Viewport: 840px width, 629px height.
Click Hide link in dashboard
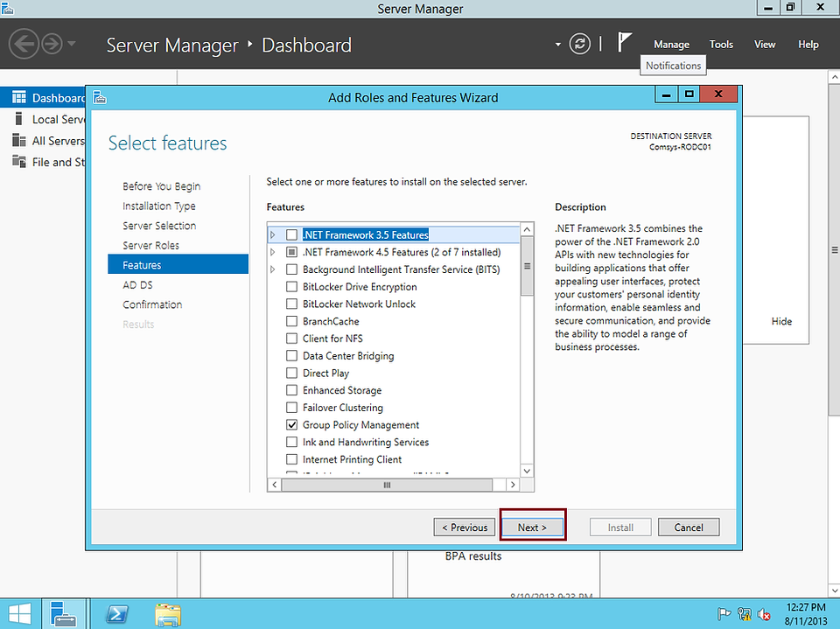coord(781,321)
